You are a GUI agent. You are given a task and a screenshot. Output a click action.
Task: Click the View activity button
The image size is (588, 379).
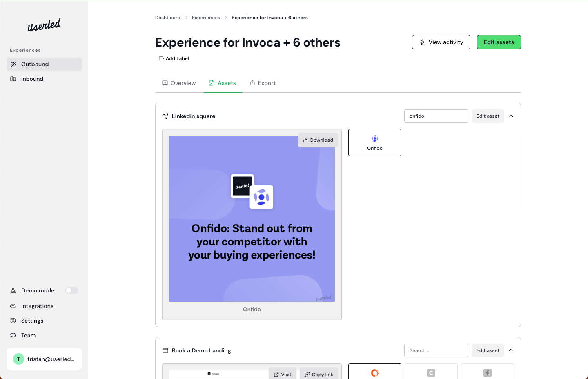tap(441, 42)
